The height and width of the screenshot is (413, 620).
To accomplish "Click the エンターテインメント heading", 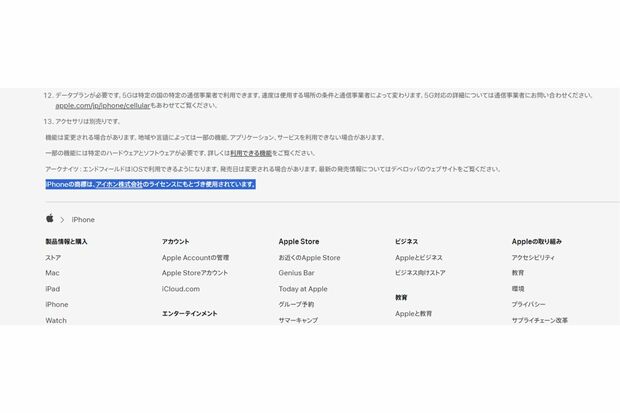I will coord(189,314).
